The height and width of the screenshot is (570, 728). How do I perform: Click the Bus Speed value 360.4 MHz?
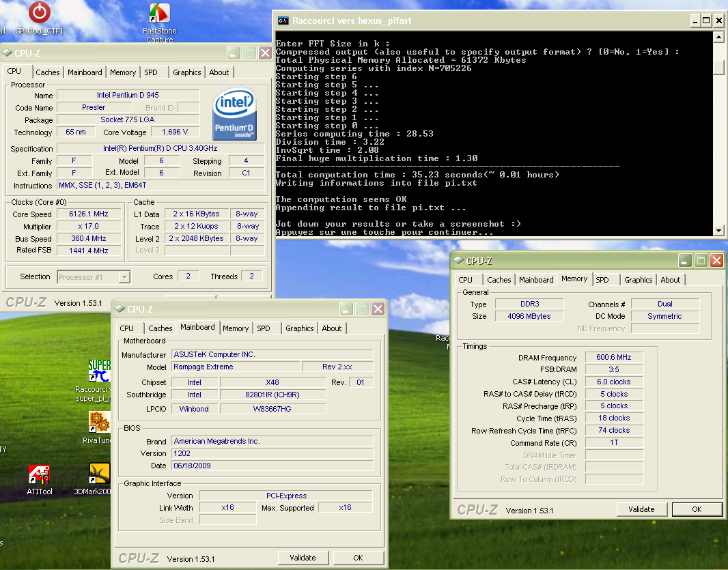point(88,239)
